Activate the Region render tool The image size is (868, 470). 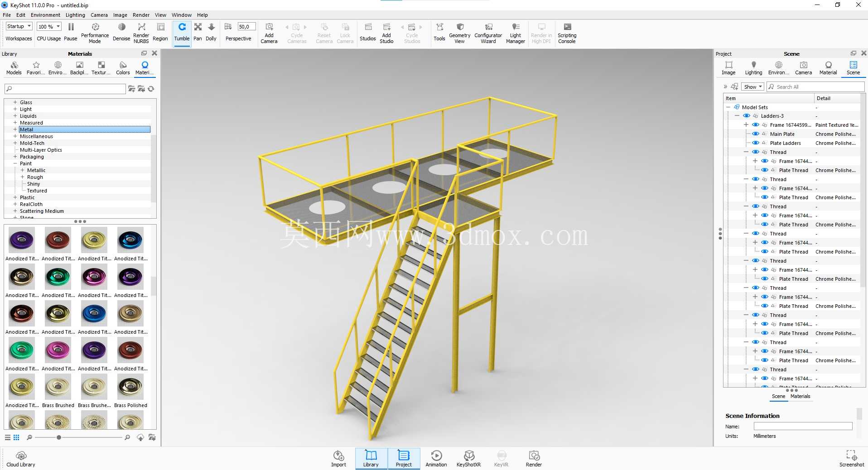[160, 32]
